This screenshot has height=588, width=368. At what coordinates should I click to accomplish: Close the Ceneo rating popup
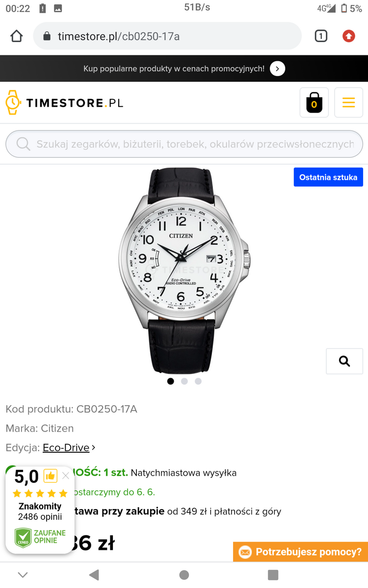(x=66, y=476)
